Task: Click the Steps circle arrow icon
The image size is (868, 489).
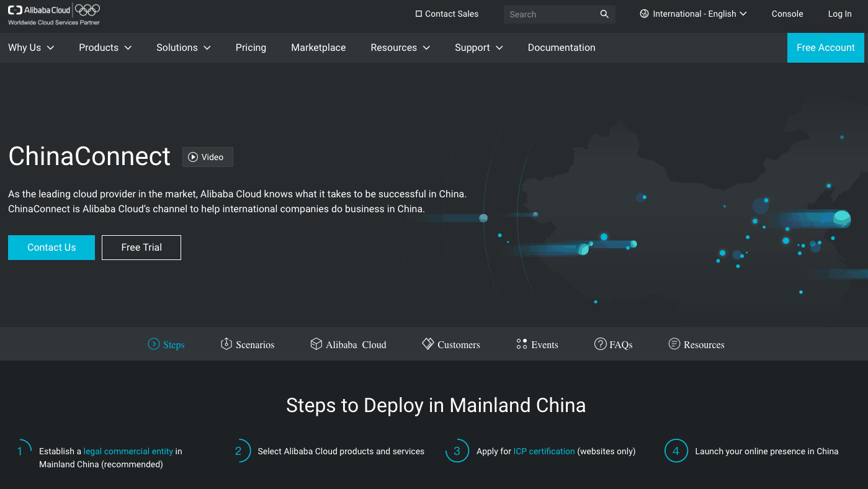Action: point(154,344)
